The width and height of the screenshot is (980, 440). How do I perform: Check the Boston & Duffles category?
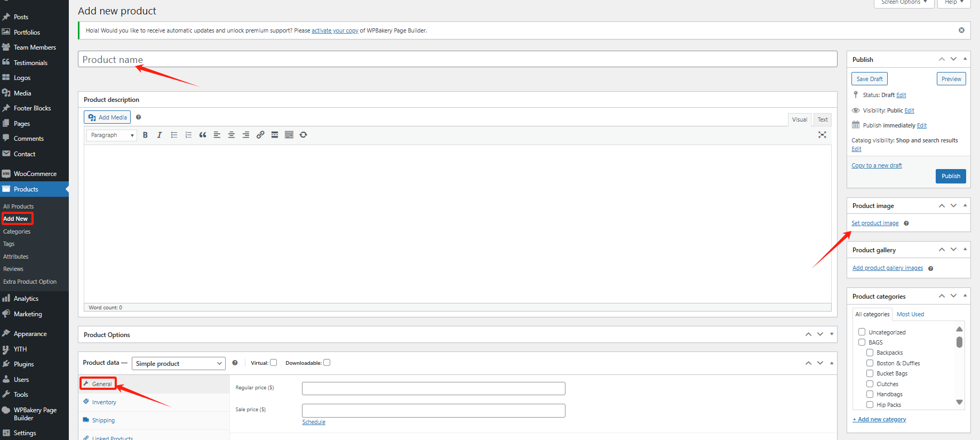[x=870, y=363]
